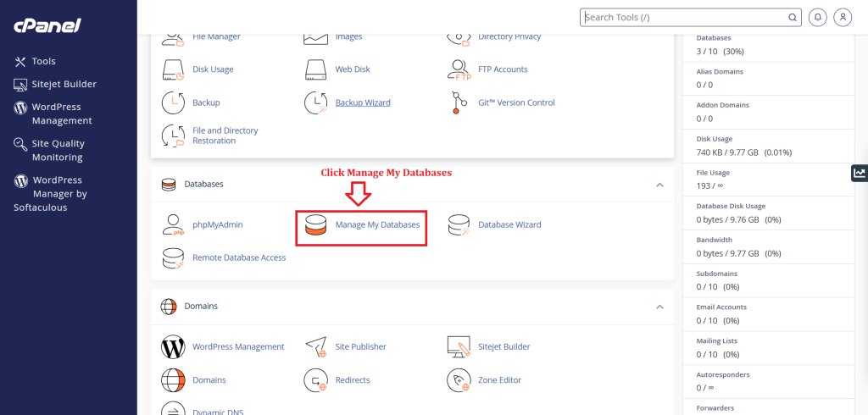Click the File Usage value 193 / ∞
Screen dimensions: 868x415
(709, 186)
